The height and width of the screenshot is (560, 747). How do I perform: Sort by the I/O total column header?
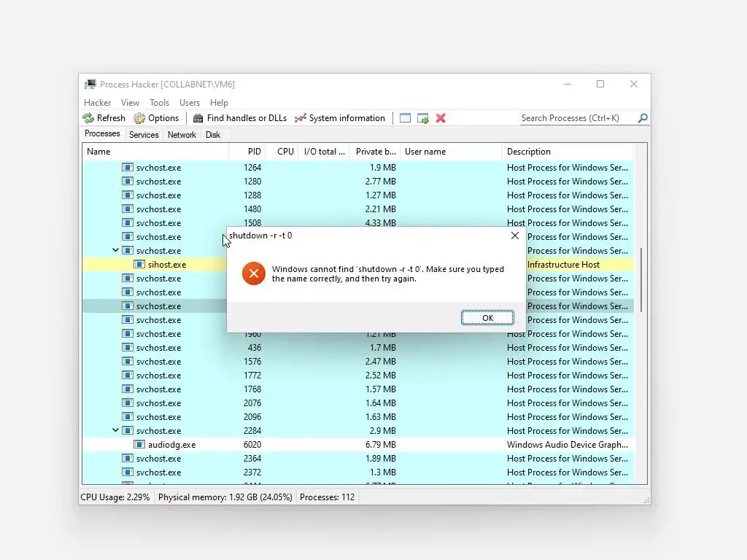[324, 152]
